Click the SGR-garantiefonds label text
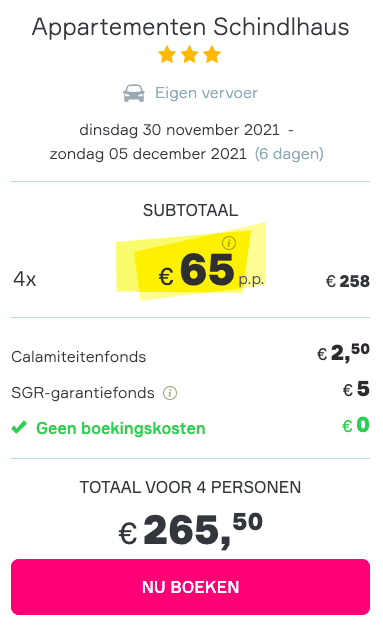383x627 pixels. point(83,393)
